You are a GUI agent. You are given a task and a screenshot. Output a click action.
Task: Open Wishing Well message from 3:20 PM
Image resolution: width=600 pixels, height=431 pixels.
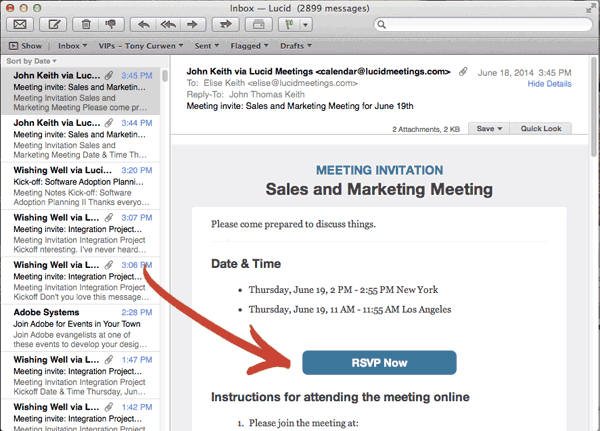pyautogui.click(x=80, y=186)
